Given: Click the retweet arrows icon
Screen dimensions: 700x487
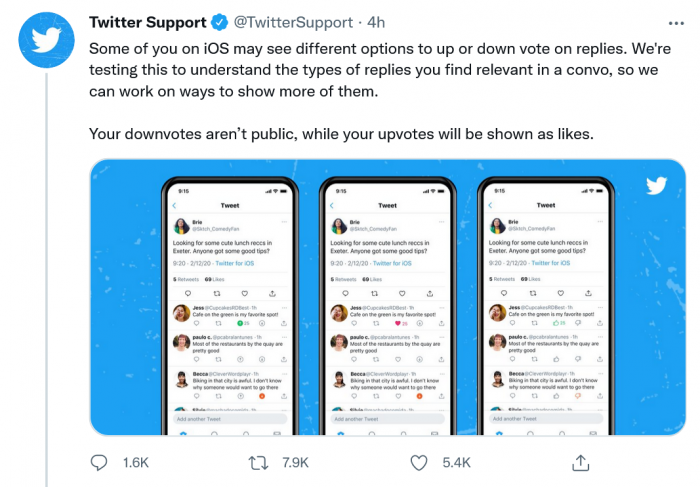Looking at the screenshot, I should 259,463.
